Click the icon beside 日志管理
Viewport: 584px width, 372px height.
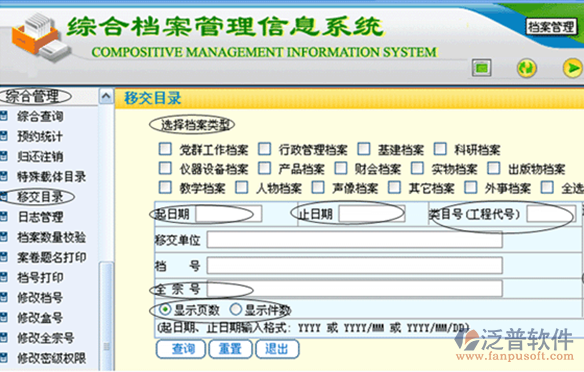[4, 217]
